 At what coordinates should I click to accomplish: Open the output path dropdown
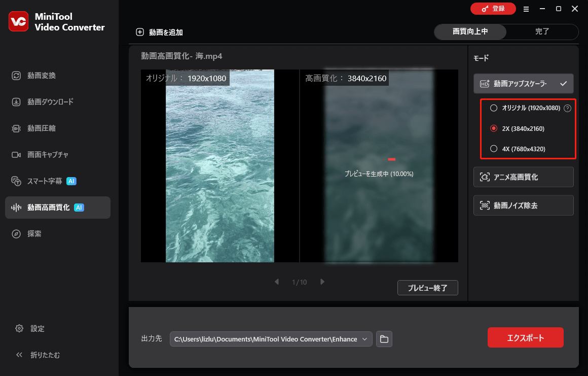coord(365,339)
